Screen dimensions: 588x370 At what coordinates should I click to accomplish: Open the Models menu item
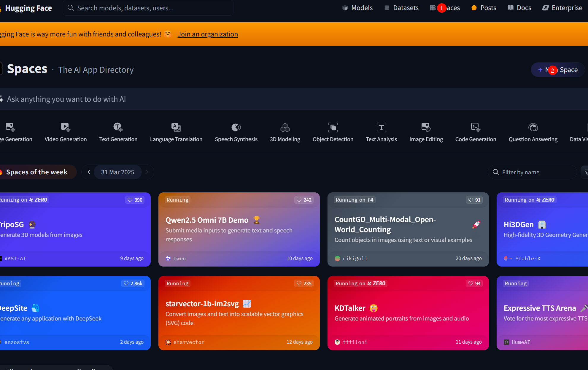357,8
